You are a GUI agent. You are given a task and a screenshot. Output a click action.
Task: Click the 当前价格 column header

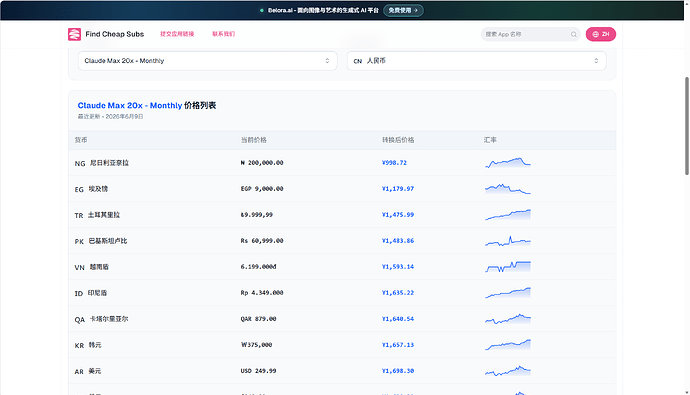tap(253, 140)
